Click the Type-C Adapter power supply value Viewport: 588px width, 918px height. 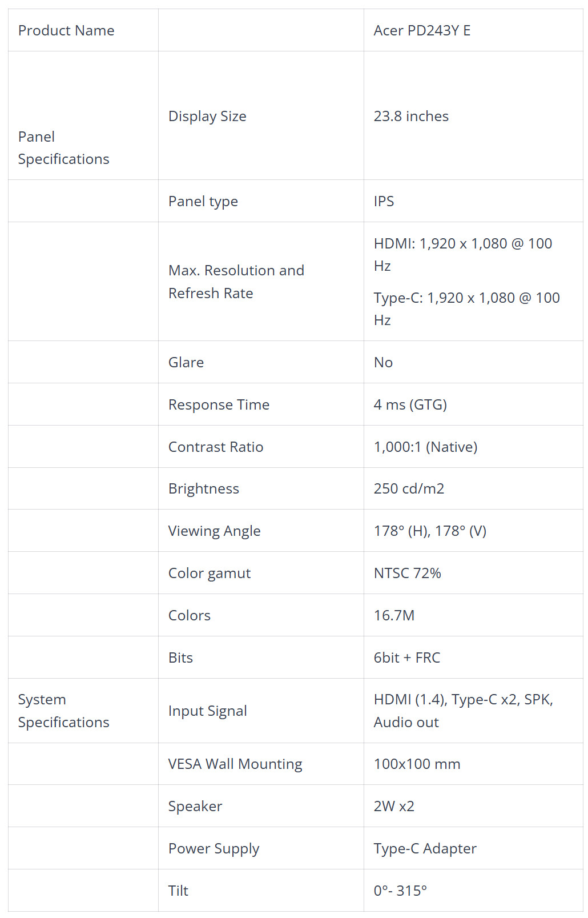point(425,849)
